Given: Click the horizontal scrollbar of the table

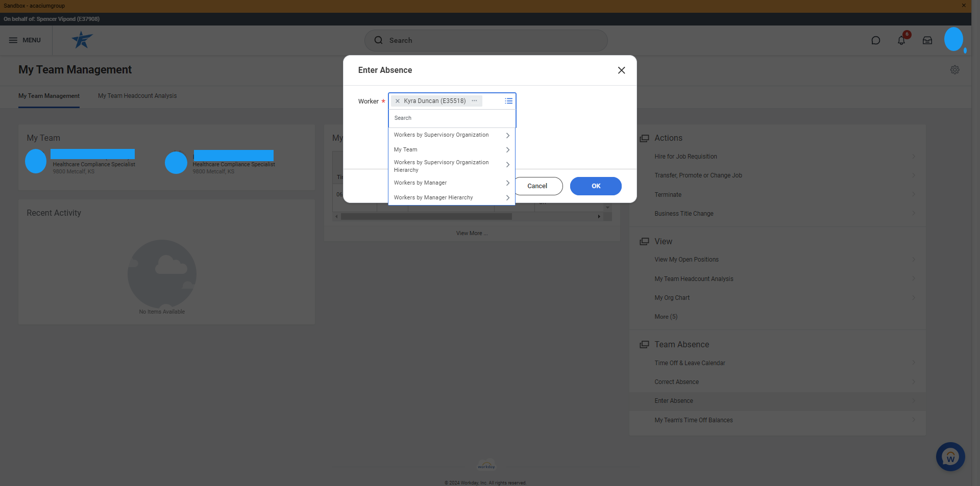Looking at the screenshot, I should tap(426, 217).
